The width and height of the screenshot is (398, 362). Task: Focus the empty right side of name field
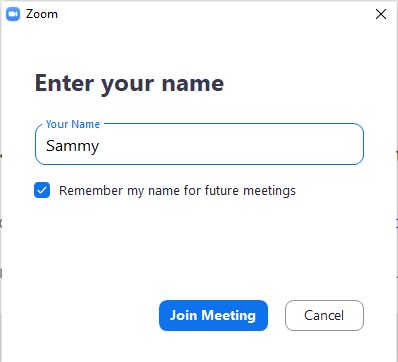233,146
